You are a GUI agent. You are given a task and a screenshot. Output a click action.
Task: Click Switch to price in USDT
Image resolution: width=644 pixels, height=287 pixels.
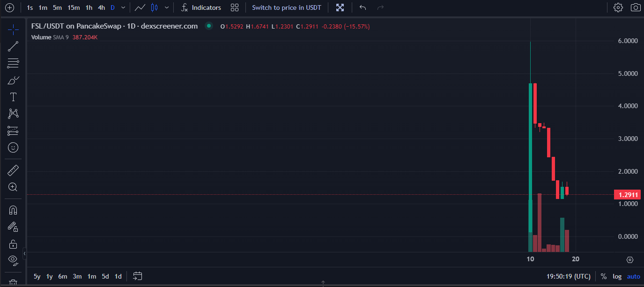point(287,7)
